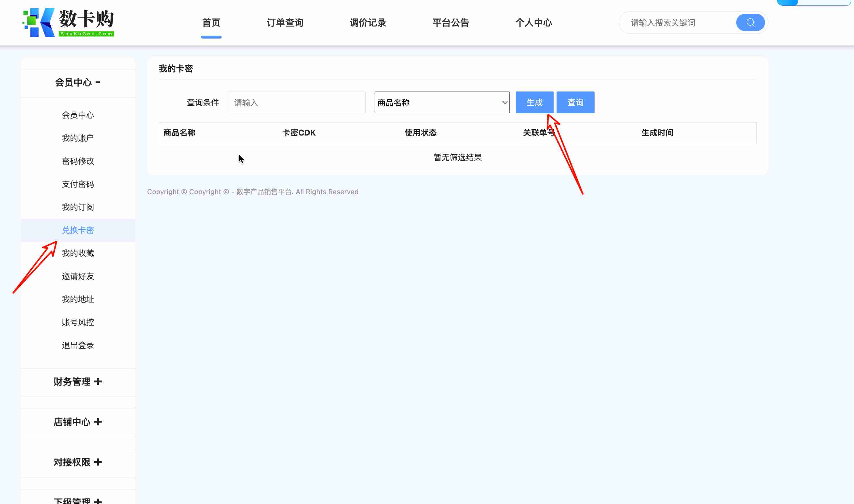Open 账号风控 sidebar link
Image resolution: width=854 pixels, height=504 pixels.
[78, 322]
